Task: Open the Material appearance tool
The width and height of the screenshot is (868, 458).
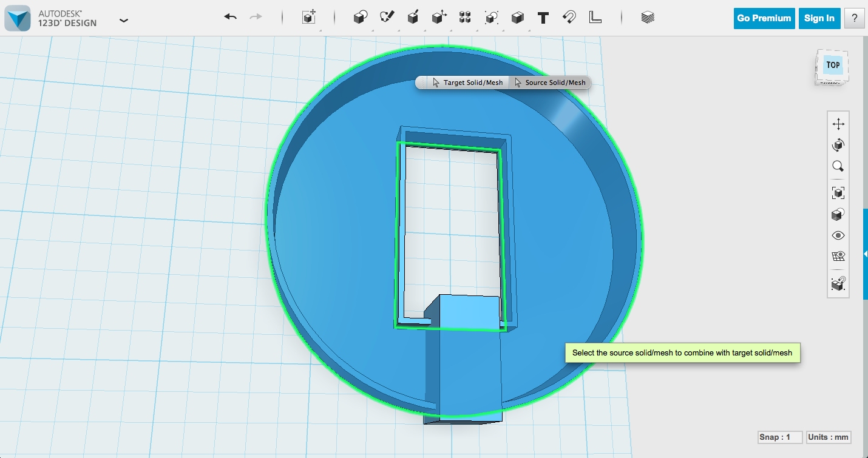Action: 646,18
